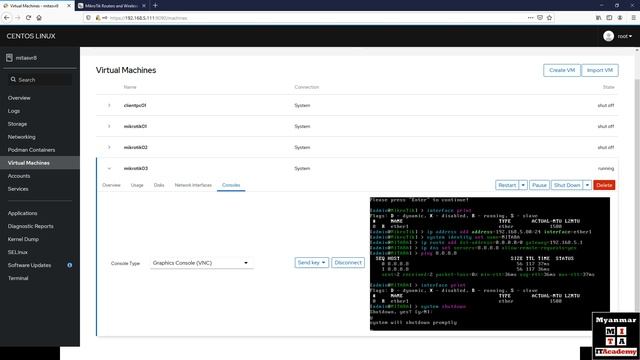The width and height of the screenshot is (640, 360).
Task: Open the root user menu
Action: (624, 36)
